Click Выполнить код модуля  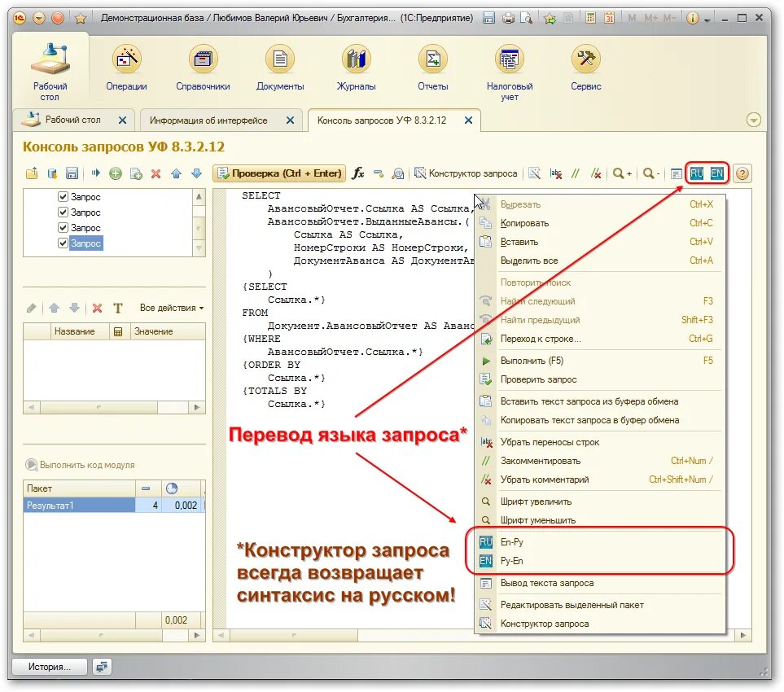pyautogui.click(x=80, y=465)
